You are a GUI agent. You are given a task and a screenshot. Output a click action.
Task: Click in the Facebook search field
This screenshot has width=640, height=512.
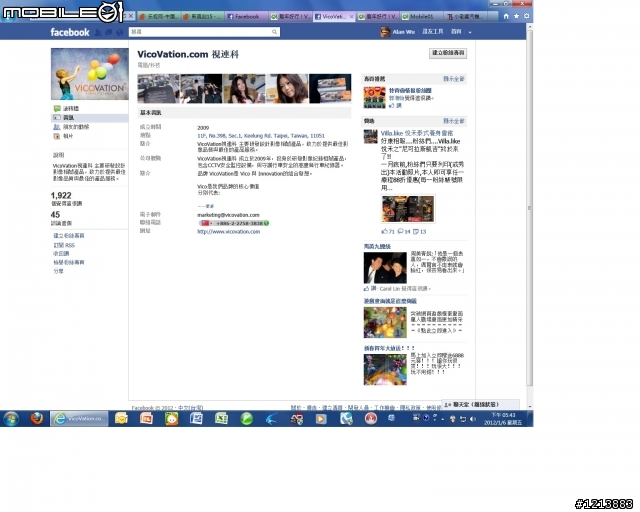pos(200,32)
